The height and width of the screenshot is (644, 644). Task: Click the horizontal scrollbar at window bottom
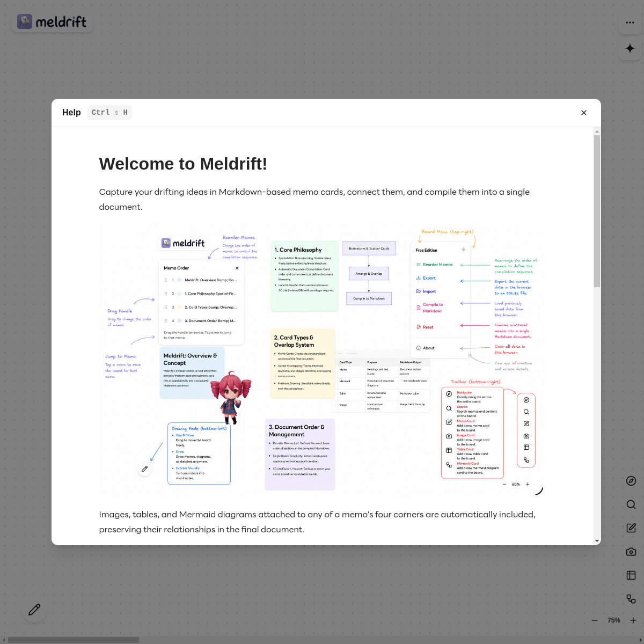coord(73,640)
